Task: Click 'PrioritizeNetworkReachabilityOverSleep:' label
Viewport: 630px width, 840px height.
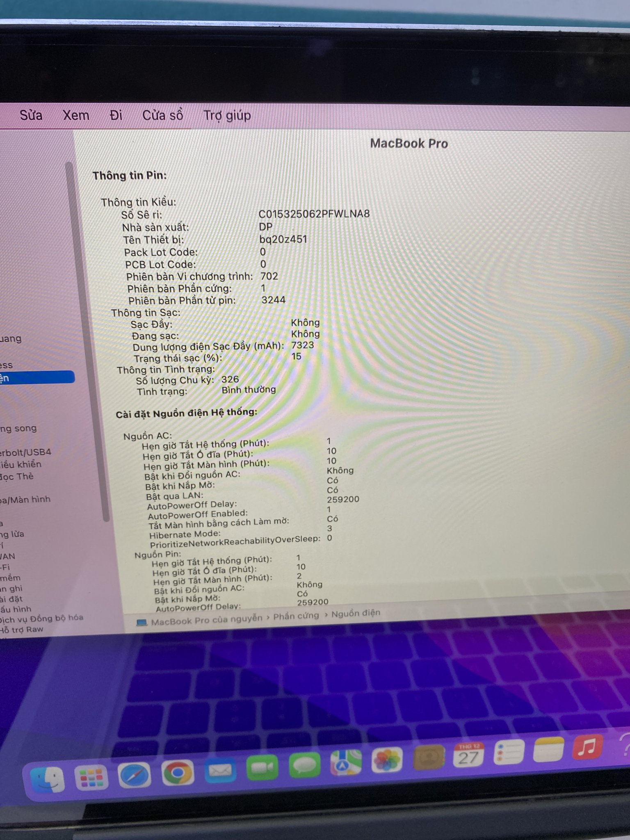Action: (x=235, y=542)
